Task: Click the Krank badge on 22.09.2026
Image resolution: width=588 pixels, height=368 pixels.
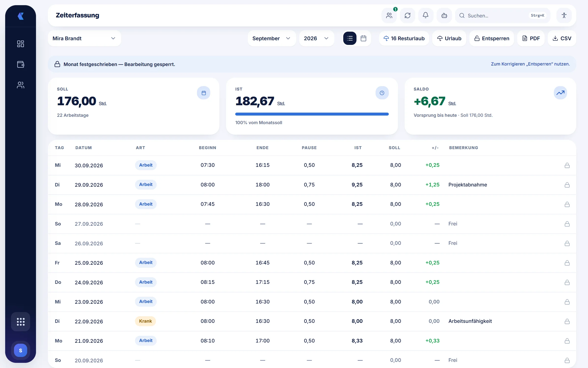Action: [145, 321]
